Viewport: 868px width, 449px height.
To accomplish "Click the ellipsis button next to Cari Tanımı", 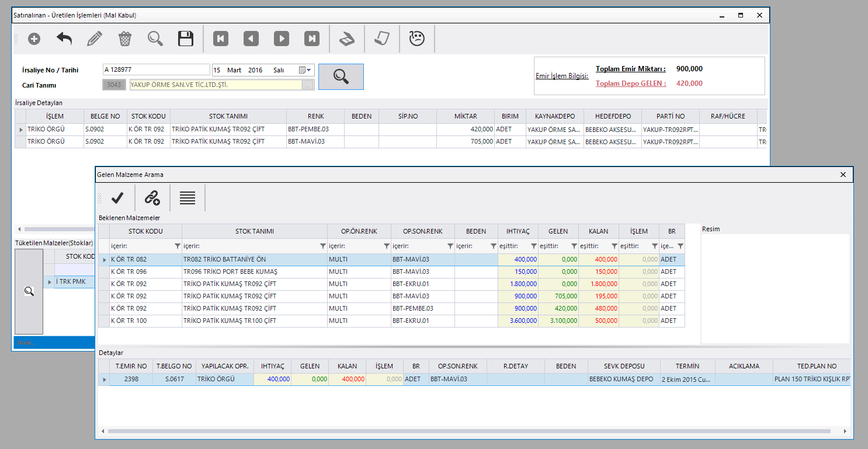I will pos(308,85).
